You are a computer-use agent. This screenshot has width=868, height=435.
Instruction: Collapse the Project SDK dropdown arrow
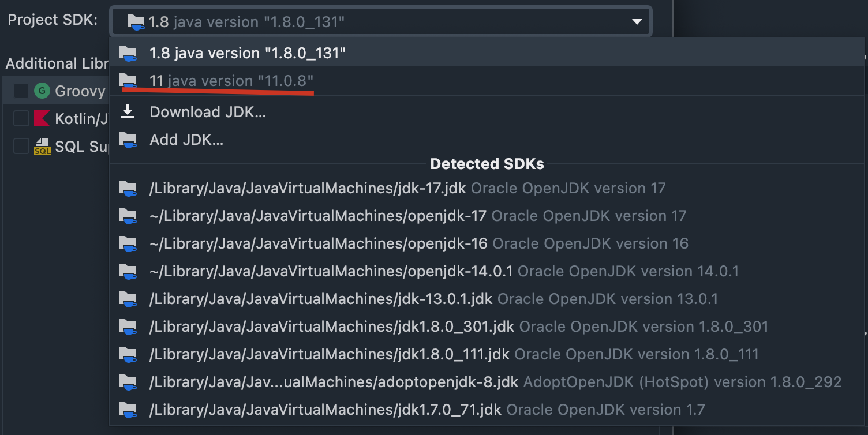[637, 22]
